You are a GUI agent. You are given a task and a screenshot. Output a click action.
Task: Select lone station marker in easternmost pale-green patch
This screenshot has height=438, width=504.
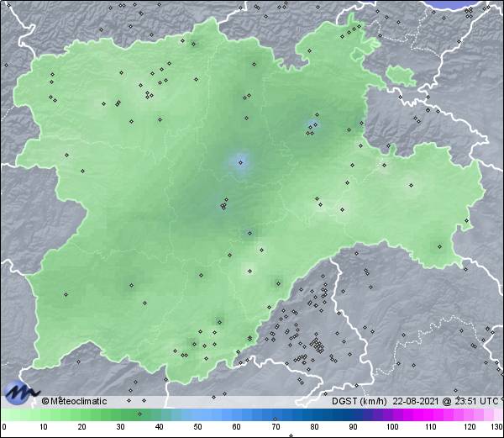411,185
